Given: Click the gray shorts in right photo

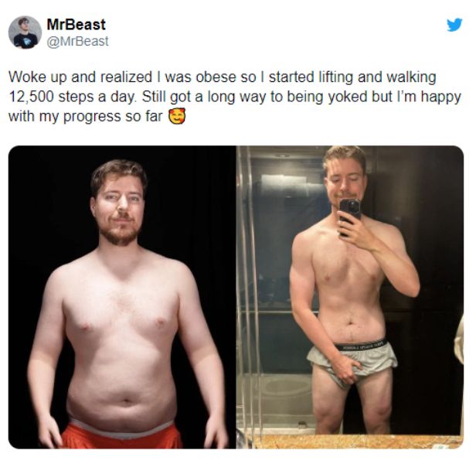Looking at the screenshot, I should coord(352,360).
